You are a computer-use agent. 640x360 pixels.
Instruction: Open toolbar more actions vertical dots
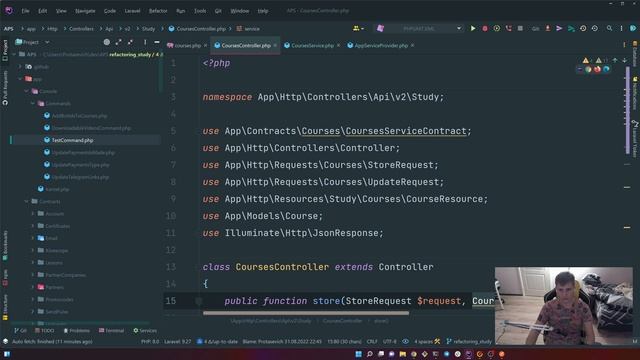[x=621, y=29]
